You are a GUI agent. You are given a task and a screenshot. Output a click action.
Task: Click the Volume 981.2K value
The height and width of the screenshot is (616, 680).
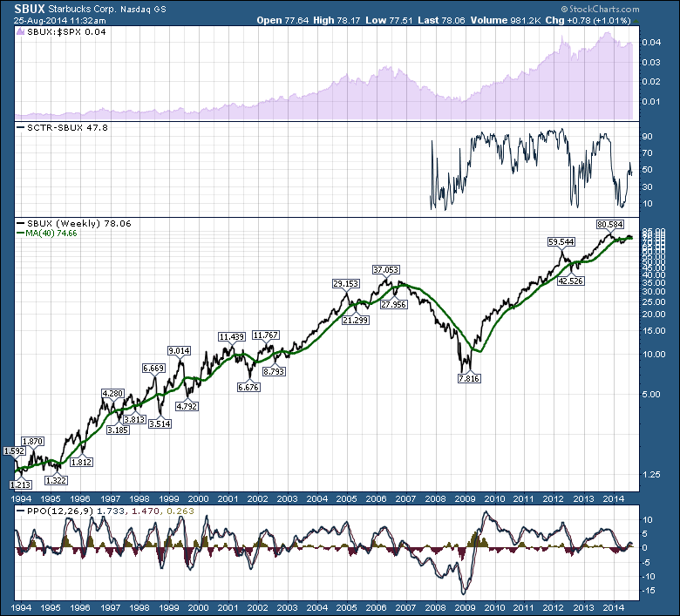point(506,20)
